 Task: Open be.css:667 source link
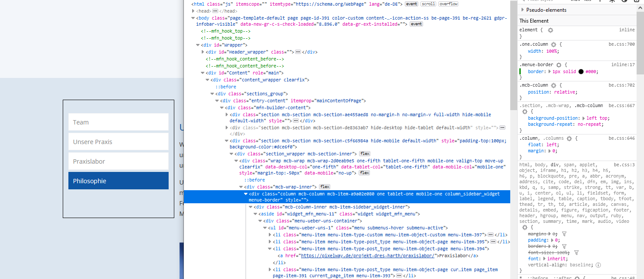[622, 106]
